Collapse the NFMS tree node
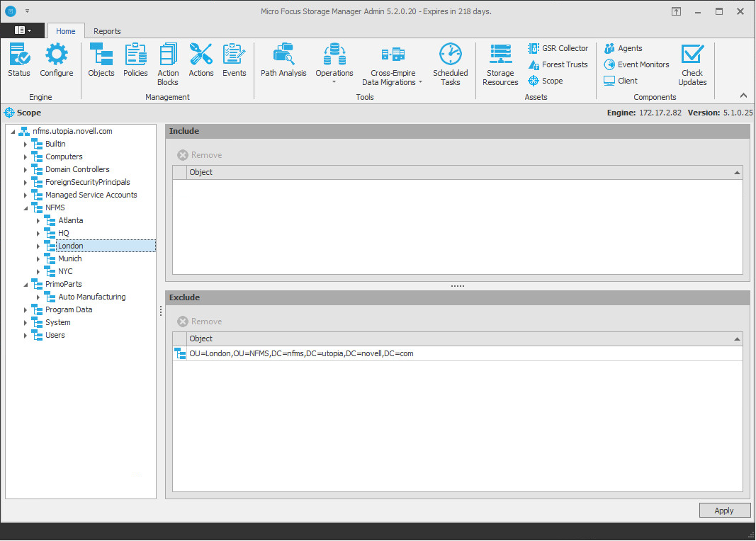The width and height of the screenshot is (756, 541). (x=26, y=208)
